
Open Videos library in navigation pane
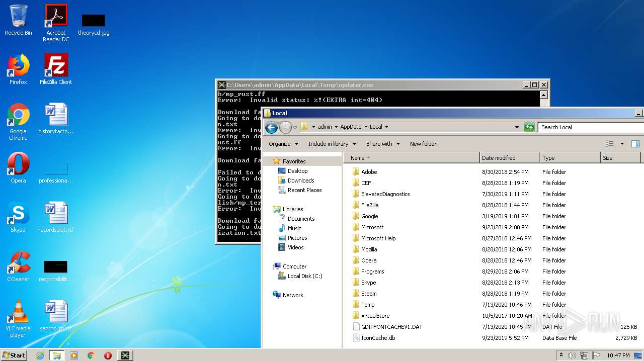(295, 247)
